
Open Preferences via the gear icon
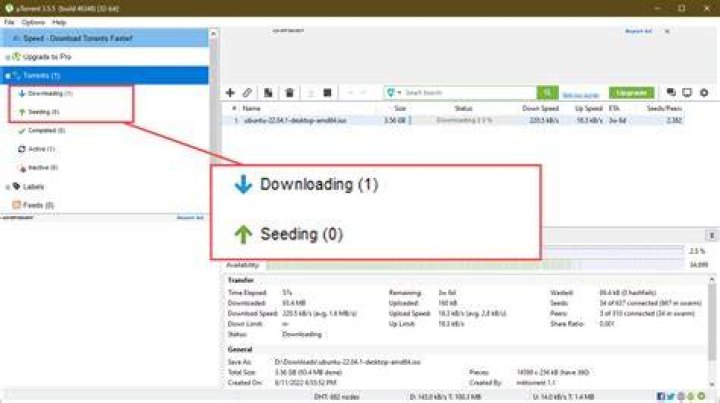tap(704, 93)
